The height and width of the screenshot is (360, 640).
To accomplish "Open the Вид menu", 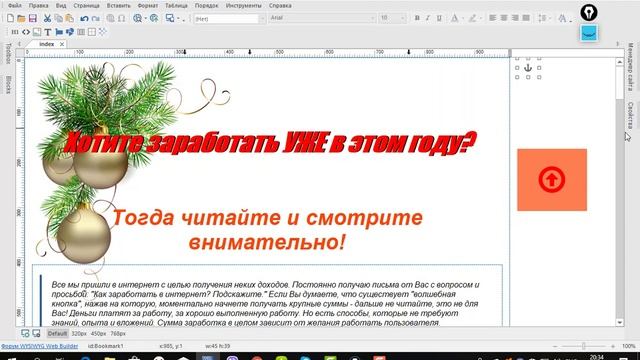I will tap(61, 6).
